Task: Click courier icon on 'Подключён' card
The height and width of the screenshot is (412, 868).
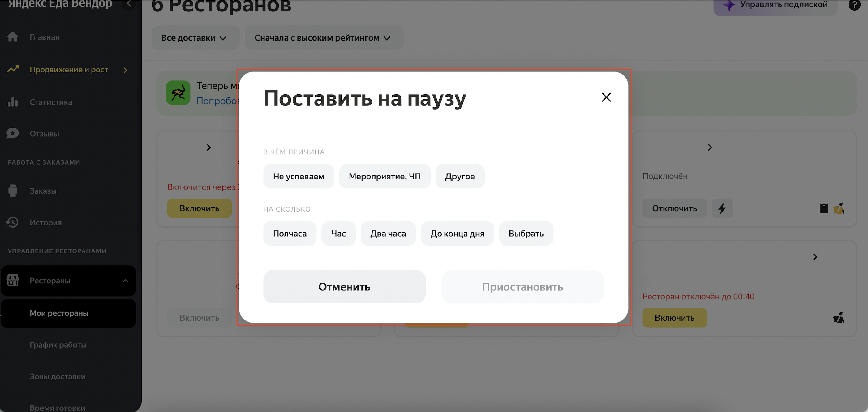Action: tap(838, 208)
